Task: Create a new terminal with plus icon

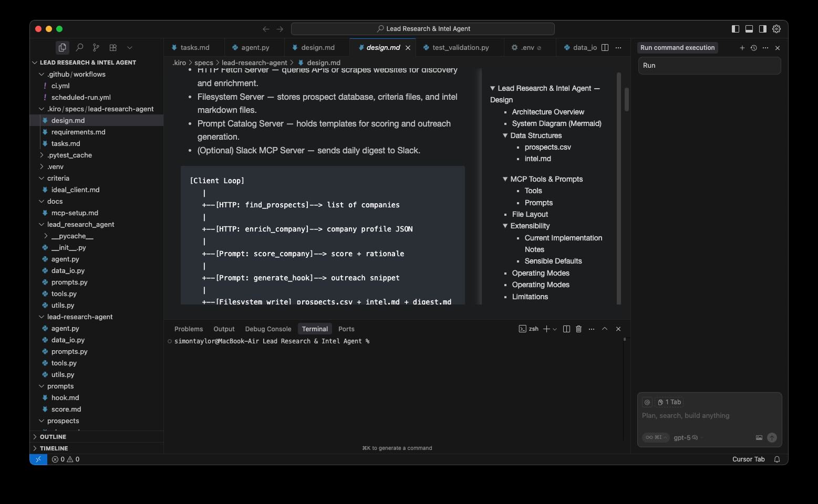Action: click(x=546, y=329)
